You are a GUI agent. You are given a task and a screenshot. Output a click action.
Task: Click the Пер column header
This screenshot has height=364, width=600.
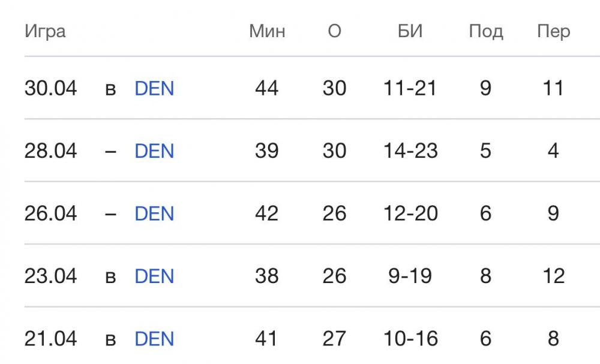(x=553, y=31)
